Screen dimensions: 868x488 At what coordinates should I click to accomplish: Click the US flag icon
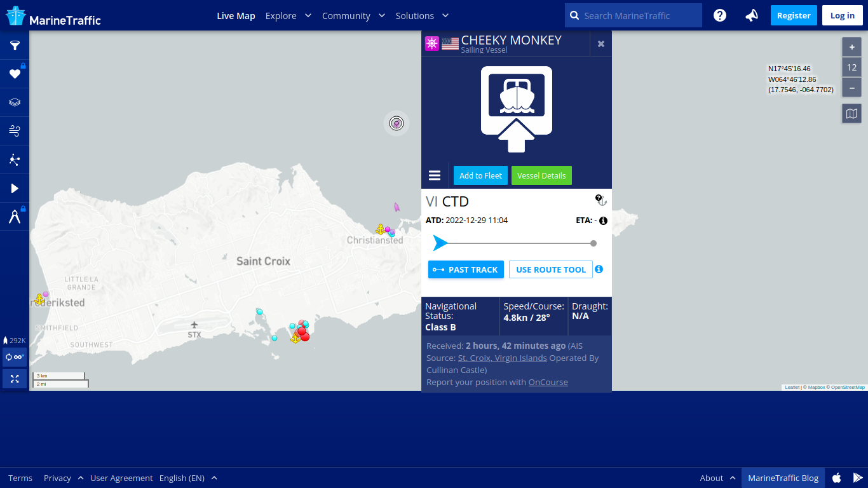click(450, 44)
